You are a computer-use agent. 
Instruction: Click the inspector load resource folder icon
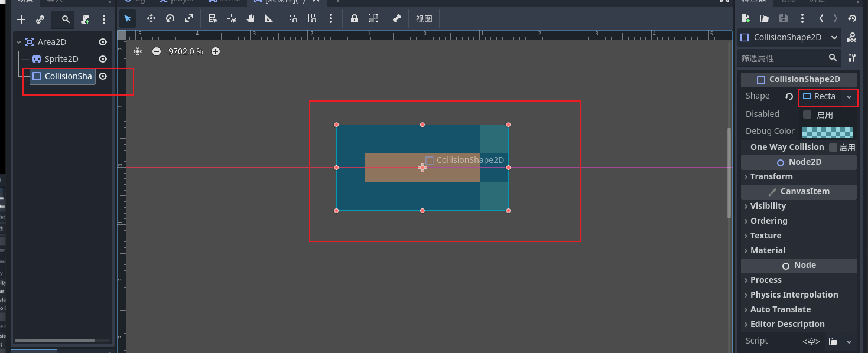coord(765,19)
